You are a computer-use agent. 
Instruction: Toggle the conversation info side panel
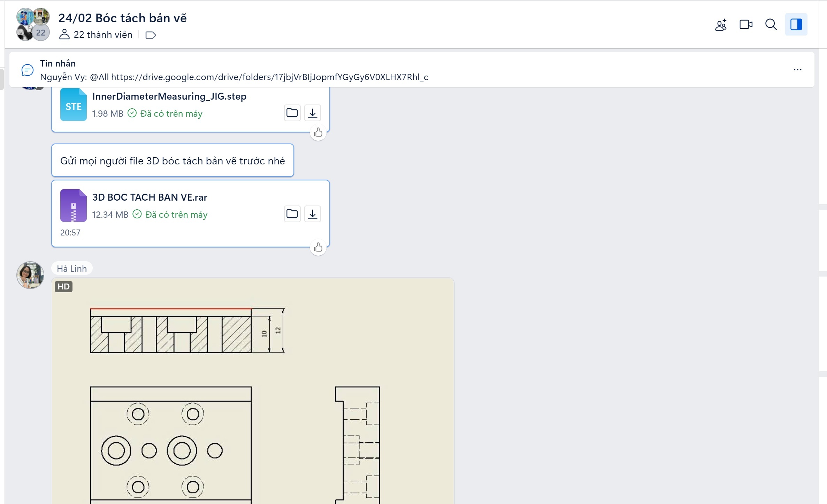click(x=796, y=25)
